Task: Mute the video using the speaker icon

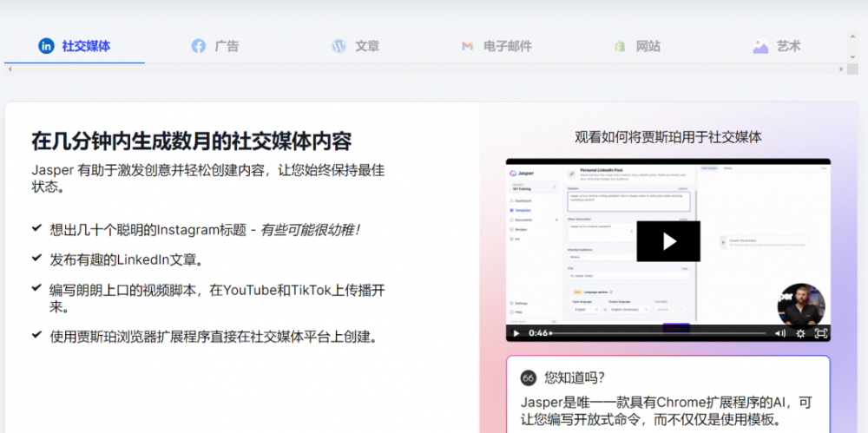Action: (779, 333)
